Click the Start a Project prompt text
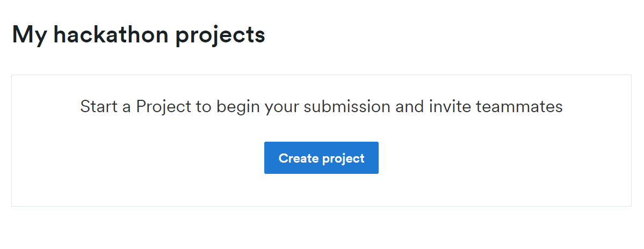 [x=321, y=107]
